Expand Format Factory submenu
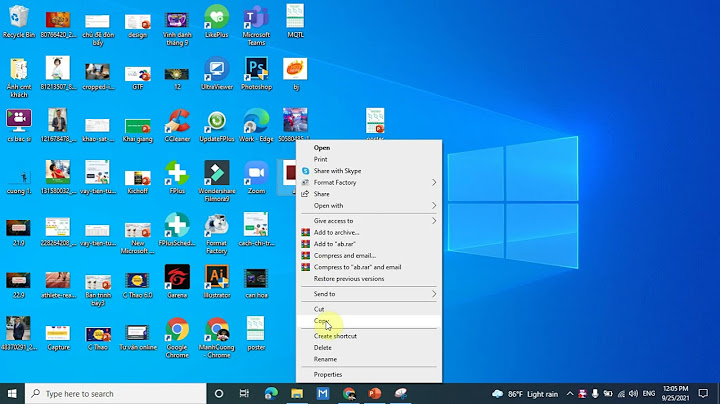This screenshot has width=720, height=404. coord(370,182)
